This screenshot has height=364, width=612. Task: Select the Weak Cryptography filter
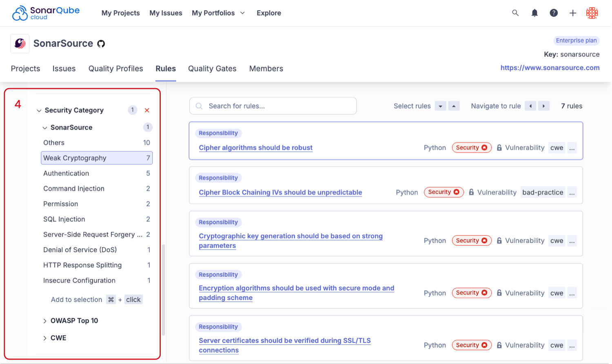coord(97,158)
